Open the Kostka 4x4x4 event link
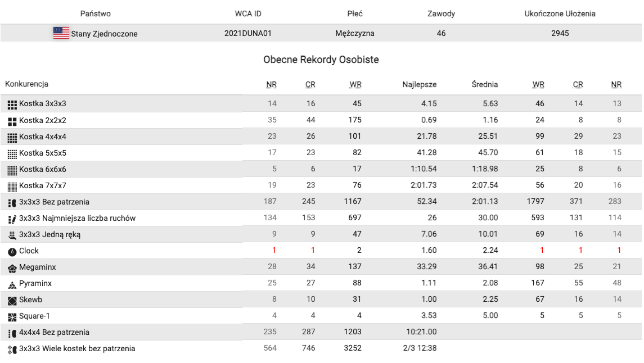This screenshot has height=363, width=644. [43, 137]
